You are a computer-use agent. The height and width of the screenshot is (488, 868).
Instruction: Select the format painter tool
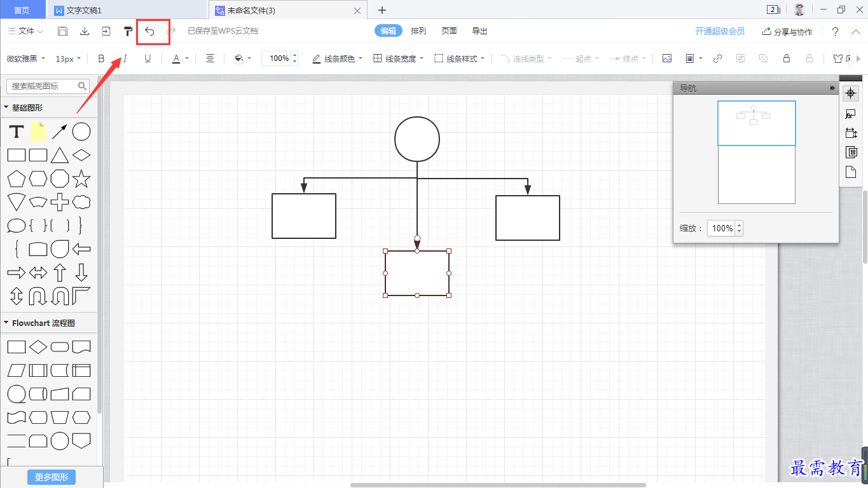pos(128,31)
